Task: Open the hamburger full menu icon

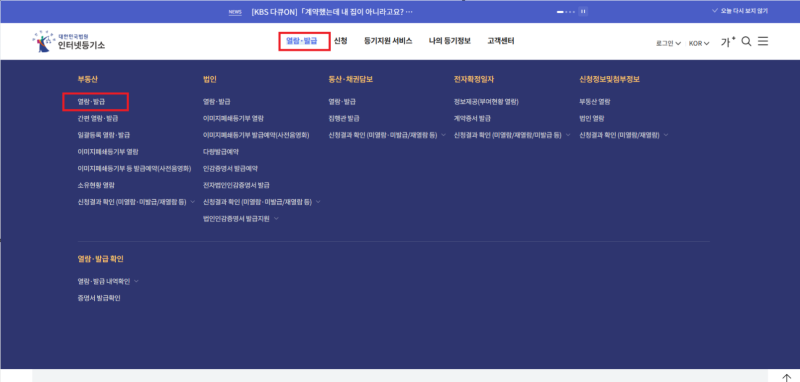Action: coord(763,41)
